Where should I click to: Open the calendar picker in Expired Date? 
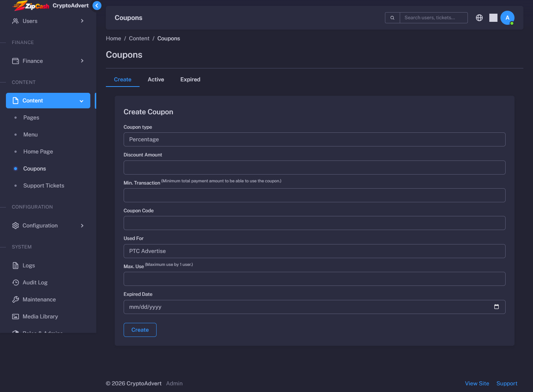496,307
